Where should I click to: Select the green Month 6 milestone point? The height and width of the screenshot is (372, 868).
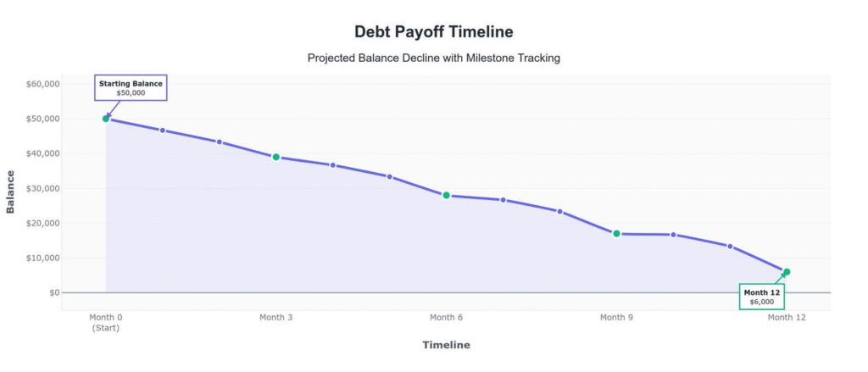(446, 195)
